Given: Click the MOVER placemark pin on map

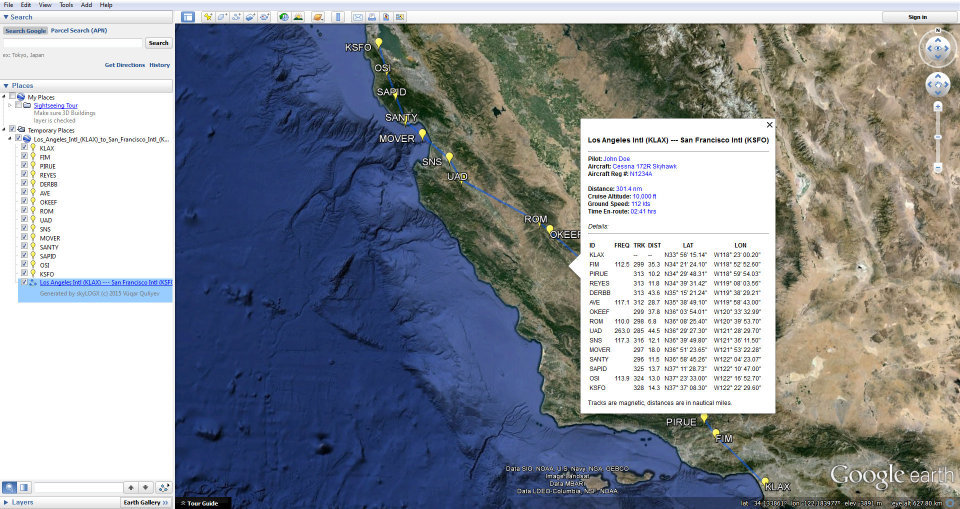Looking at the screenshot, I should click(422, 134).
